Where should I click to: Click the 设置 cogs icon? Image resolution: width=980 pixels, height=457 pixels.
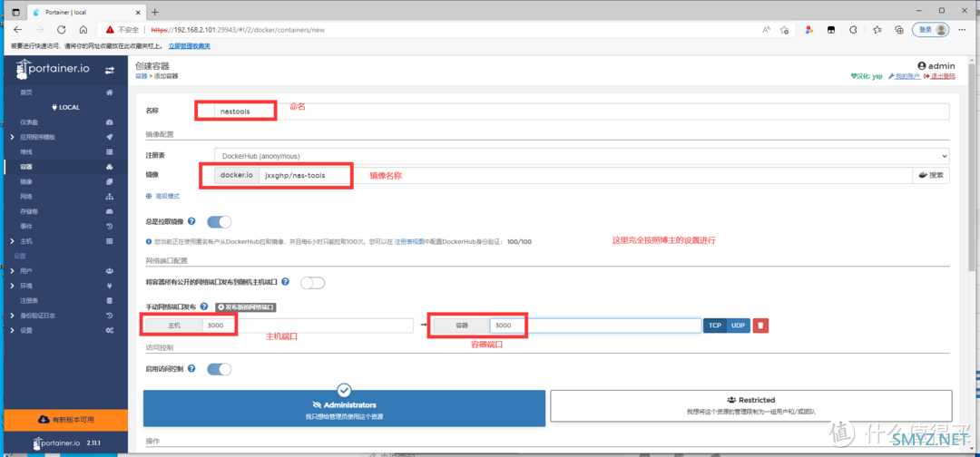point(110,330)
